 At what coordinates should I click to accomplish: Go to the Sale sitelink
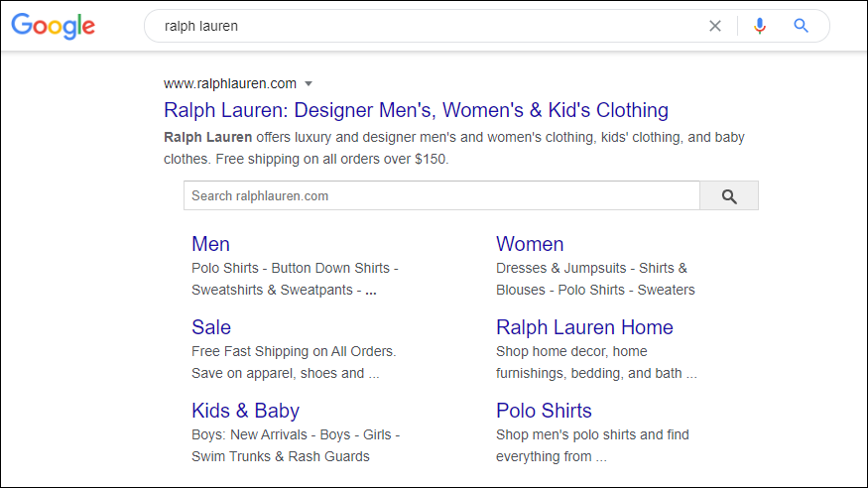211,327
